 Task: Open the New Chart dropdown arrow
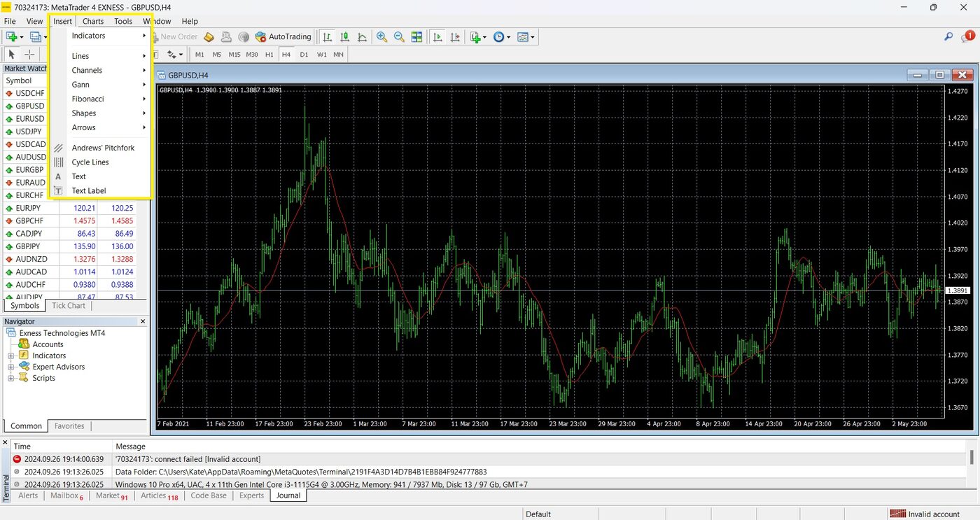(x=21, y=37)
